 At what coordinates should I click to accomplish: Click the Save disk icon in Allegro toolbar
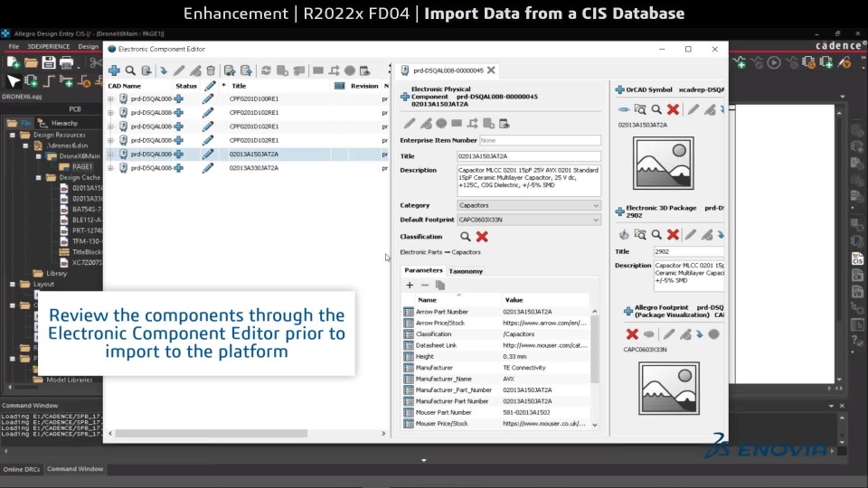pyautogui.click(x=49, y=62)
